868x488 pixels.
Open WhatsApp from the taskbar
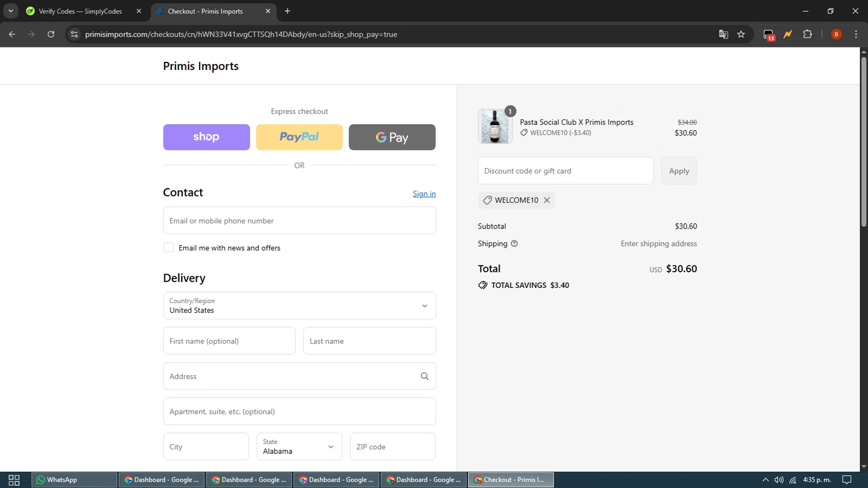coord(74,480)
